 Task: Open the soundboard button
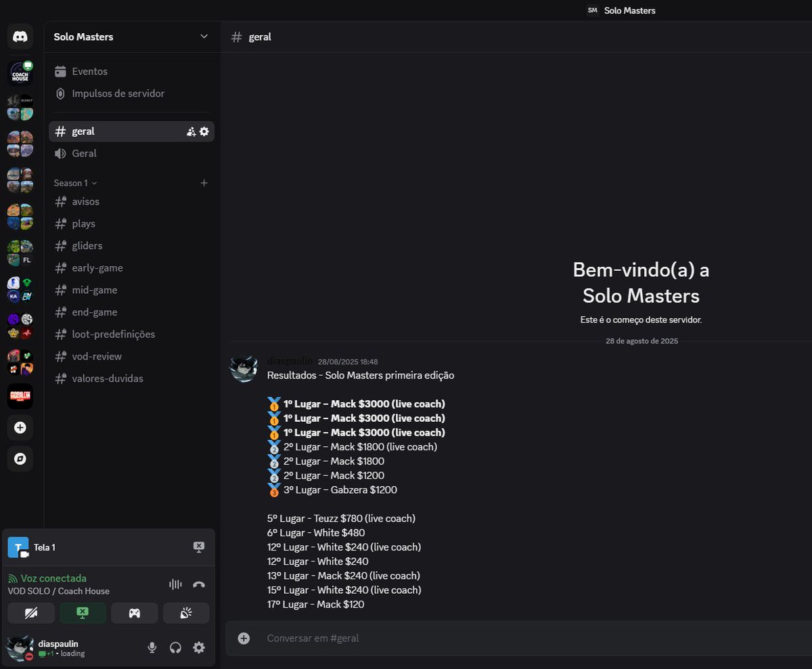tap(186, 613)
